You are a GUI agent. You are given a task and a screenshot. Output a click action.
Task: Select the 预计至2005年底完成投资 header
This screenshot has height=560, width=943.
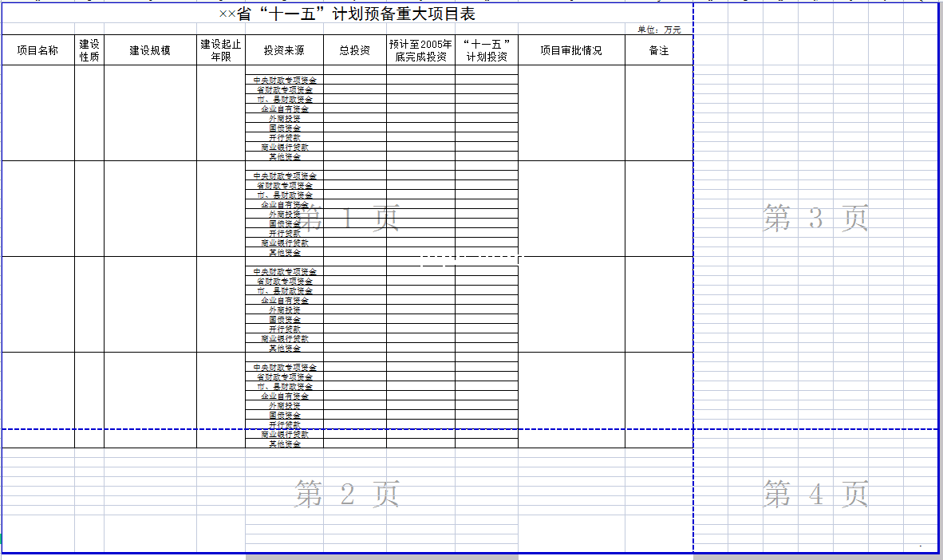(x=420, y=50)
